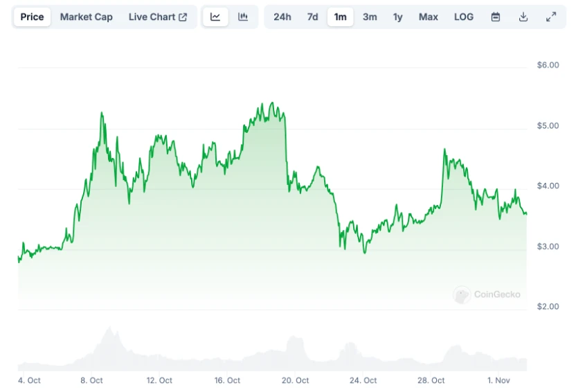
Task: Open the Live Chart external link
Action: pyautogui.click(x=158, y=17)
